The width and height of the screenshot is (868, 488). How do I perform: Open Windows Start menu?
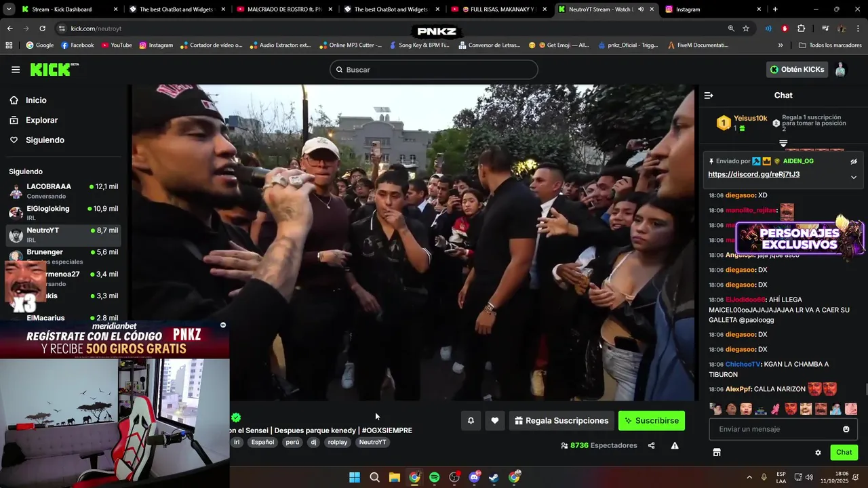(355, 477)
